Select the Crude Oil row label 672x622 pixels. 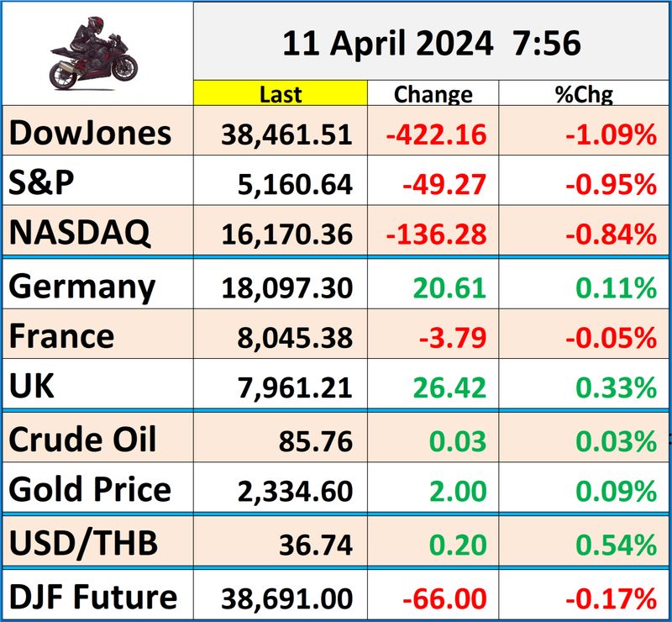point(82,440)
